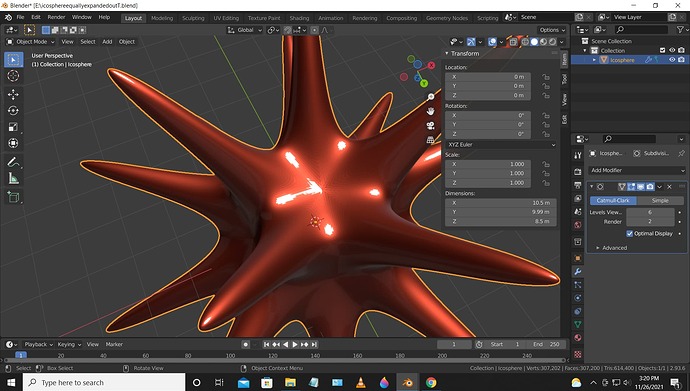Jump to timeline end frame
The width and height of the screenshot is (690, 391).
pyautogui.click(x=314, y=344)
